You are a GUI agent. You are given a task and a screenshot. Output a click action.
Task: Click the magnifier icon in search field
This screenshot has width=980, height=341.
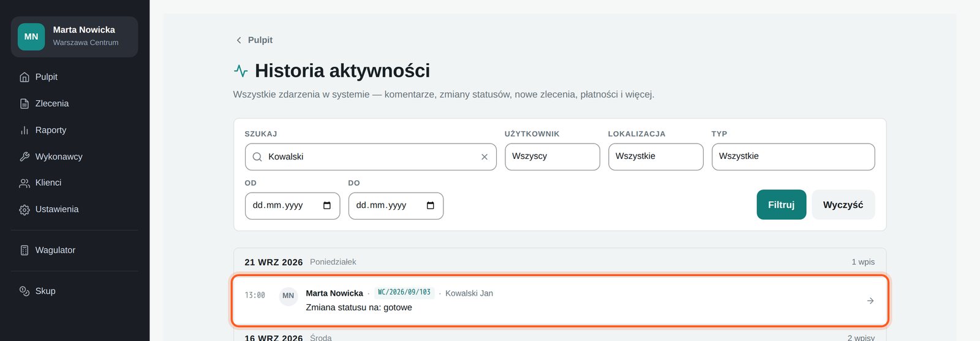point(257,157)
